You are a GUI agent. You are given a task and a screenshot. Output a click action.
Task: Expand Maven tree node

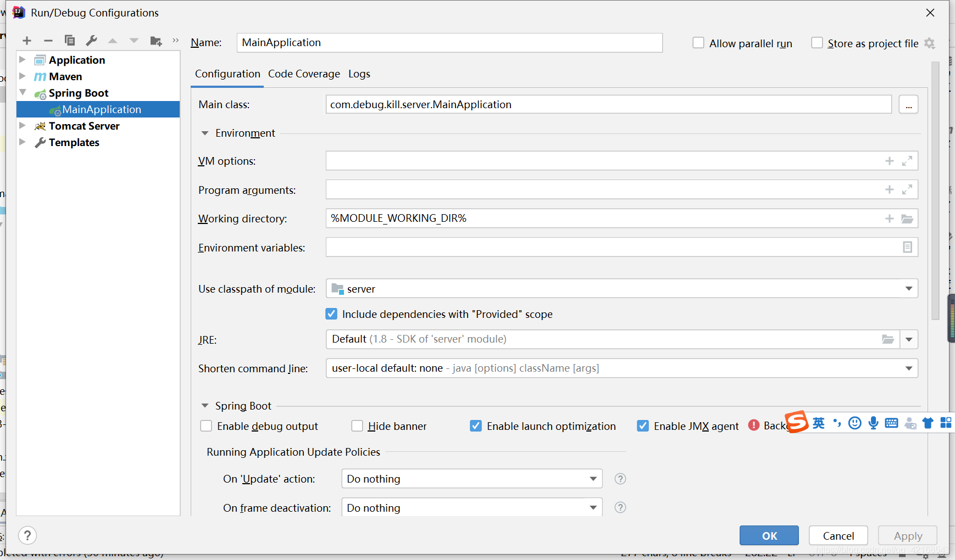pyautogui.click(x=23, y=76)
